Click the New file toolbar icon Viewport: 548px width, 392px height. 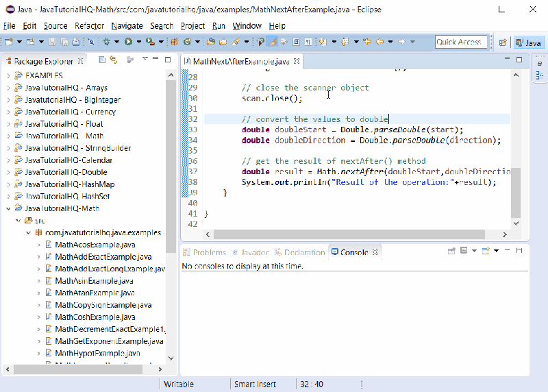pos(9,42)
